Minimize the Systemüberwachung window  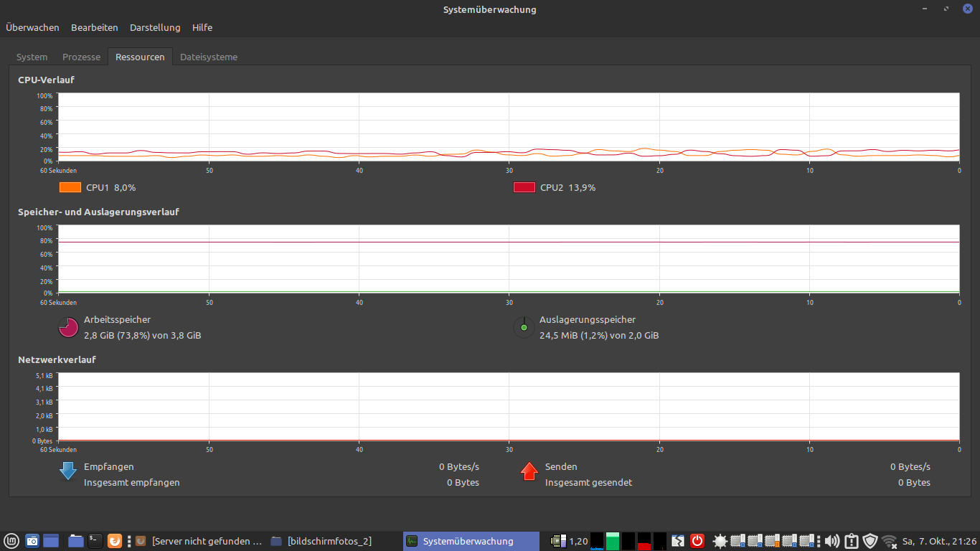926,9
